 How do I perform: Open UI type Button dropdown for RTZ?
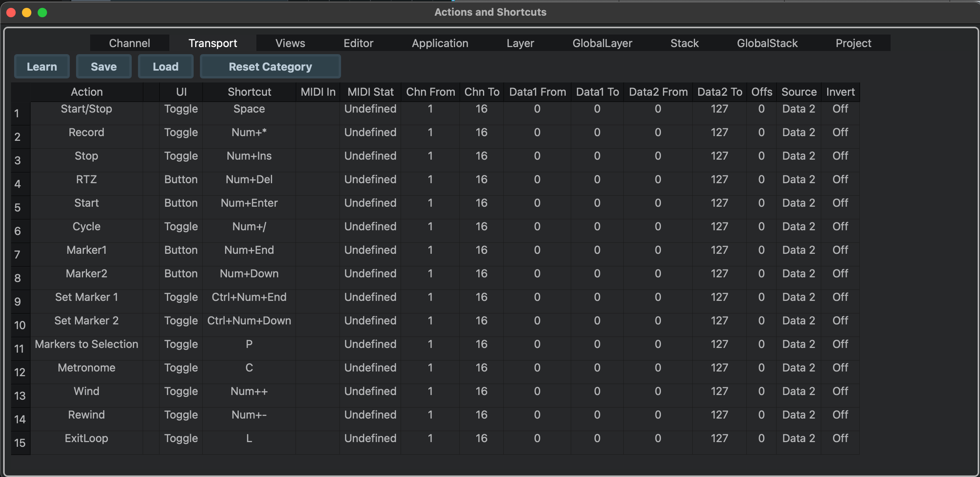coord(181,180)
